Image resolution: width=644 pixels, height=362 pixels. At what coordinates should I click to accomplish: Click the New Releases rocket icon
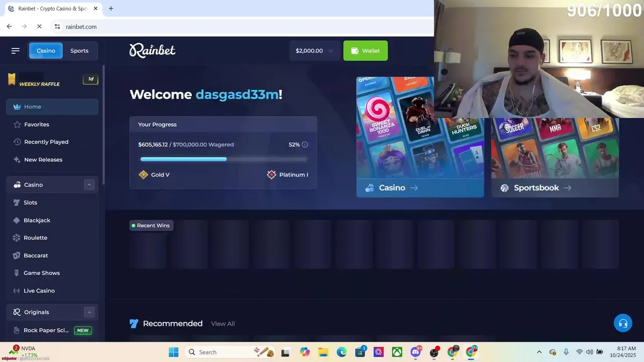[17, 159]
